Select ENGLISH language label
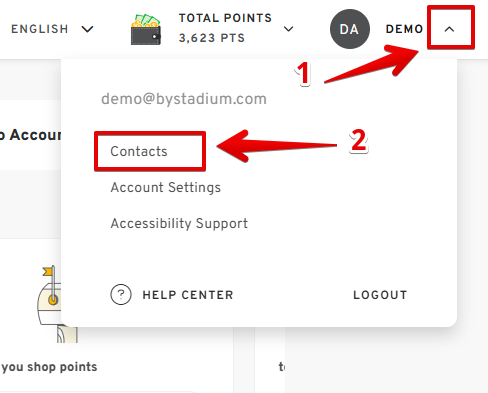Screen dimensions: 488x393 point(40,29)
